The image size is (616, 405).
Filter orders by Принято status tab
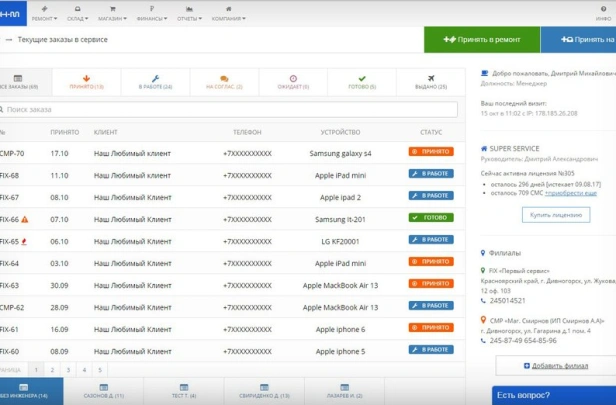tap(86, 82)
